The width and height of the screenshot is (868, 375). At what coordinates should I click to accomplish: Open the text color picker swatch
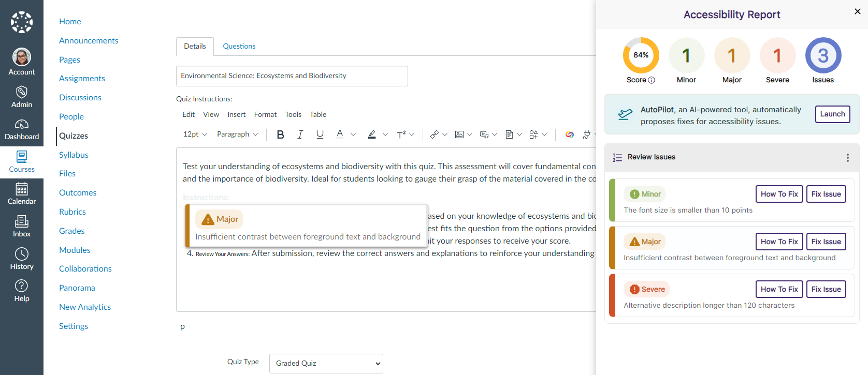[x=340, y=134]
